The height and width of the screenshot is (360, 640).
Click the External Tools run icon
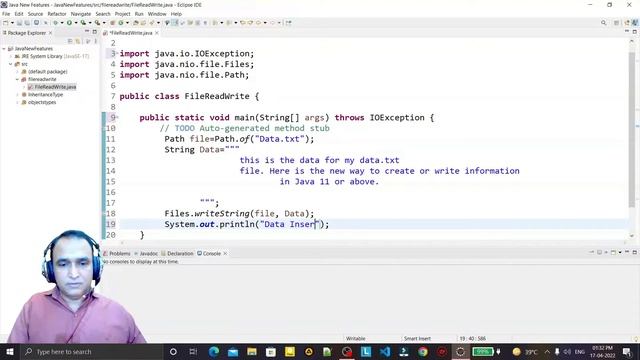[x=97, y=23]
